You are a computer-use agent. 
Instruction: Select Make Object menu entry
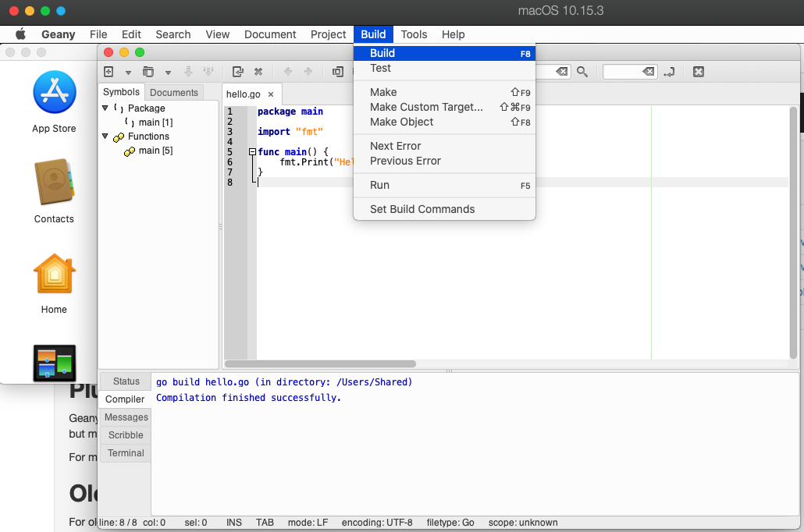pos(445,122)
